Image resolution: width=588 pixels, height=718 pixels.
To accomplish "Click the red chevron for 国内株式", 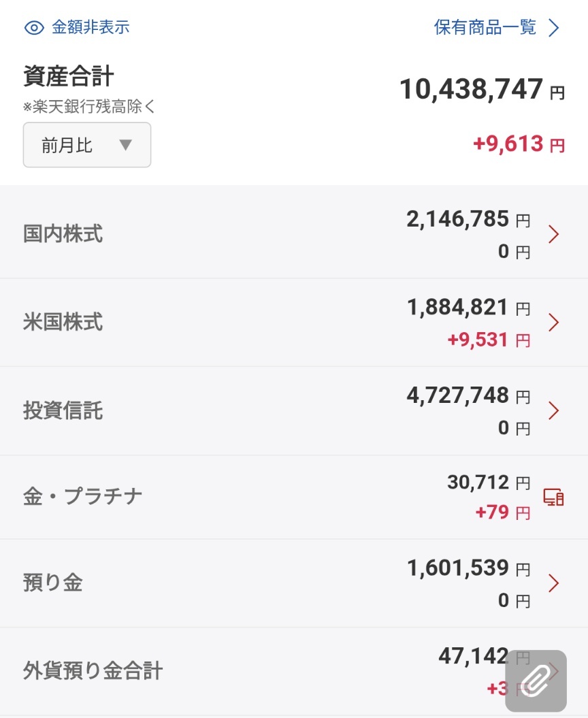I will 554,234.
